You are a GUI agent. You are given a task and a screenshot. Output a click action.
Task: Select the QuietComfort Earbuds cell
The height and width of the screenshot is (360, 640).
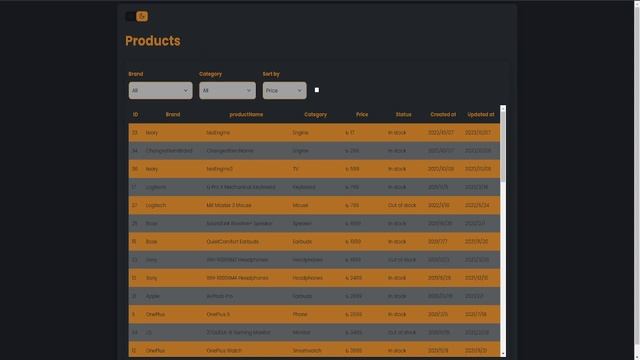pyautogui.click(x=232, y=242)
